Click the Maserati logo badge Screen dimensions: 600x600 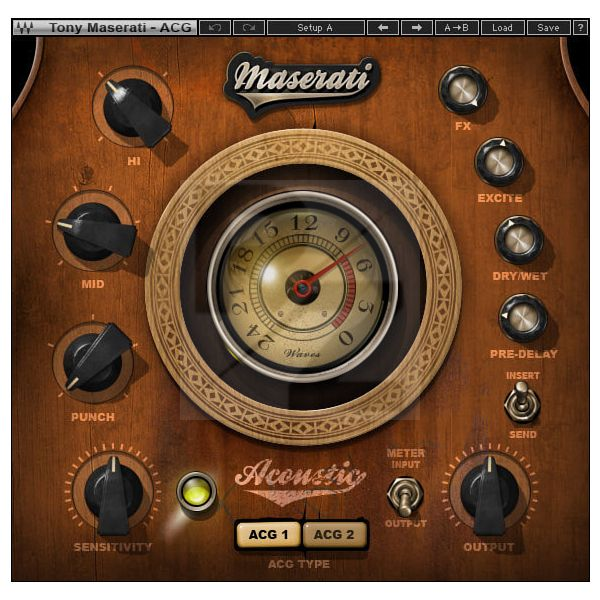pos(302,83)
